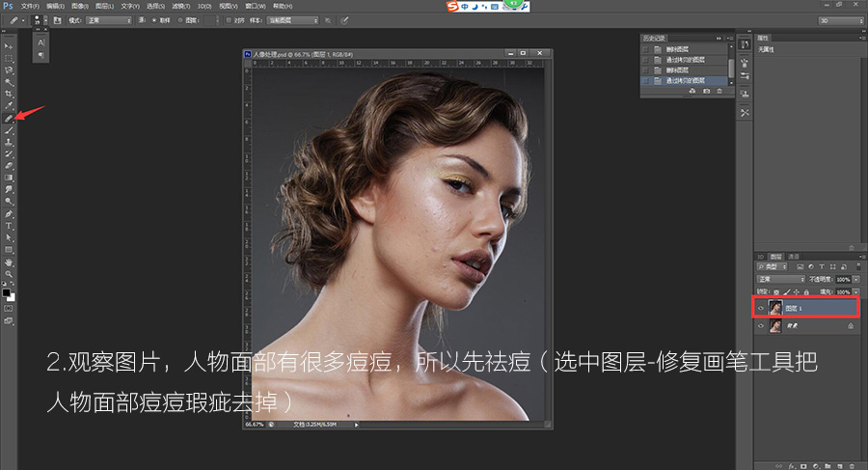Switch to the 通道 panel tab
868x470 pixels.
(794, 256)
